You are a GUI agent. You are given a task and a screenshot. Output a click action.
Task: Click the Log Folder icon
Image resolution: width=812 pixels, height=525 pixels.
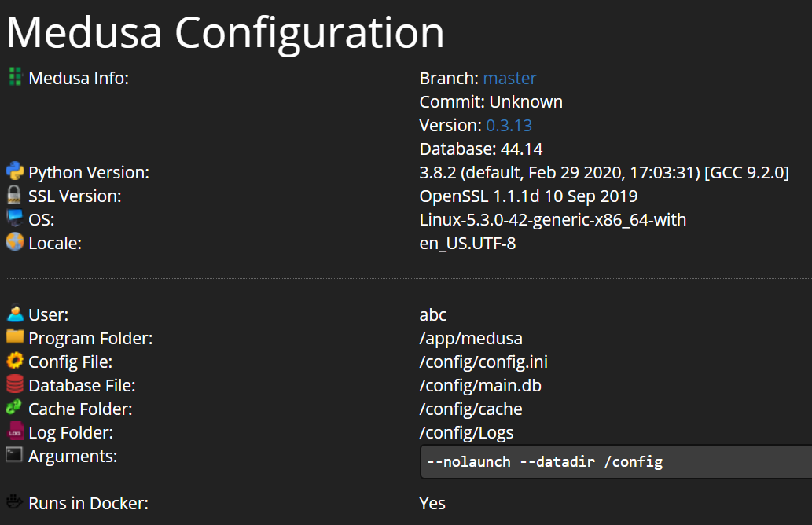pyautogui.click(x=14, y=431)
